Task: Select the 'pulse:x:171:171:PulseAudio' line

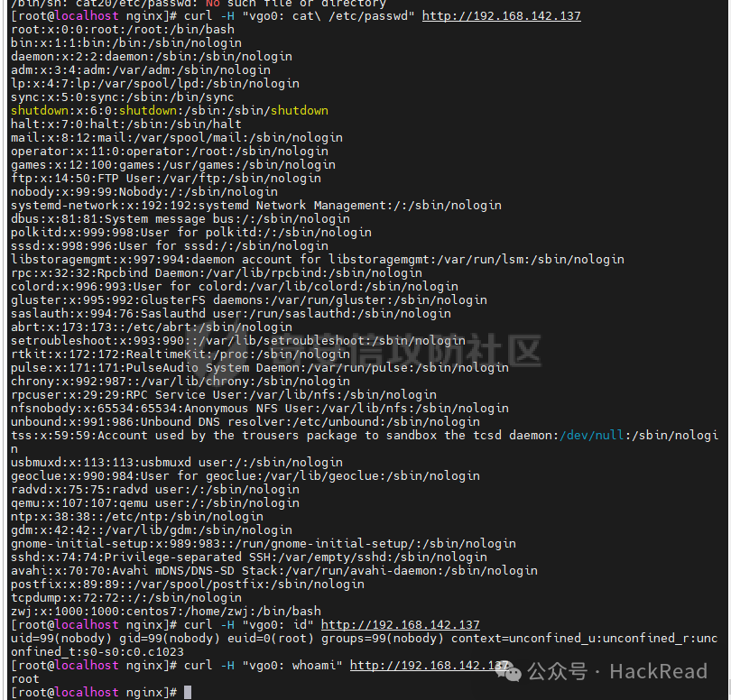Action: [x=260, y=367]
